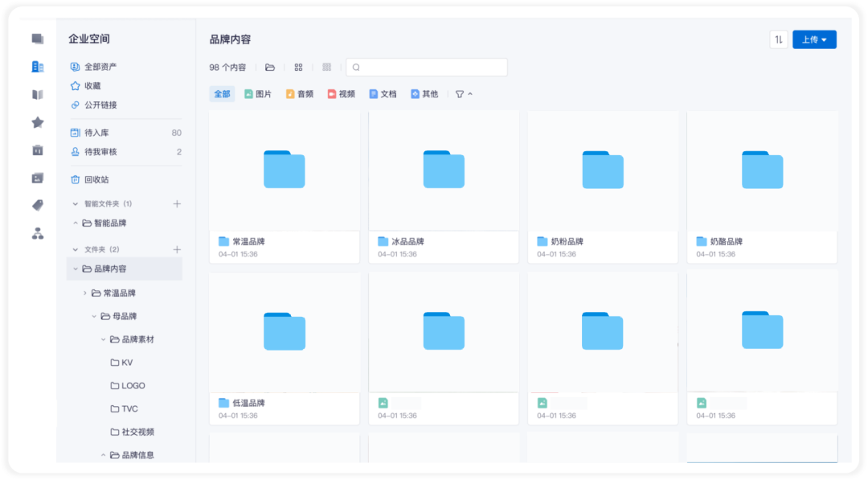
Task: Click the sort order icon beside 上传
Action: tap(778, 39)
